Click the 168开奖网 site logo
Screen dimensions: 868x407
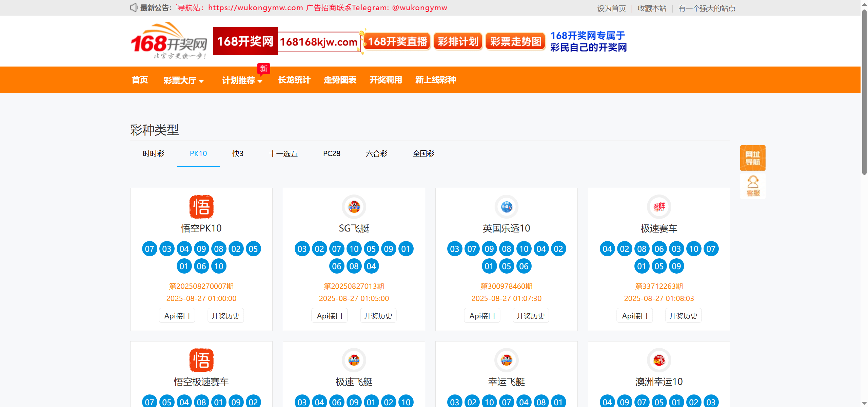[x=169, y=41]
